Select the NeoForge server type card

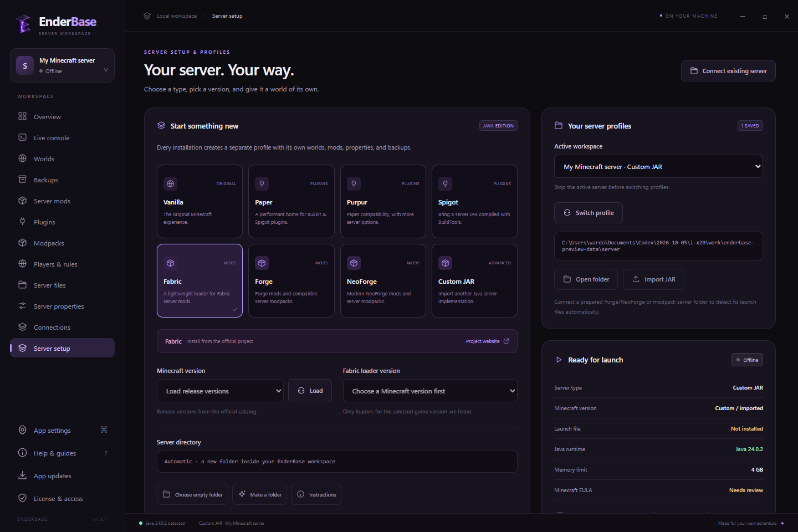[383, 281]
